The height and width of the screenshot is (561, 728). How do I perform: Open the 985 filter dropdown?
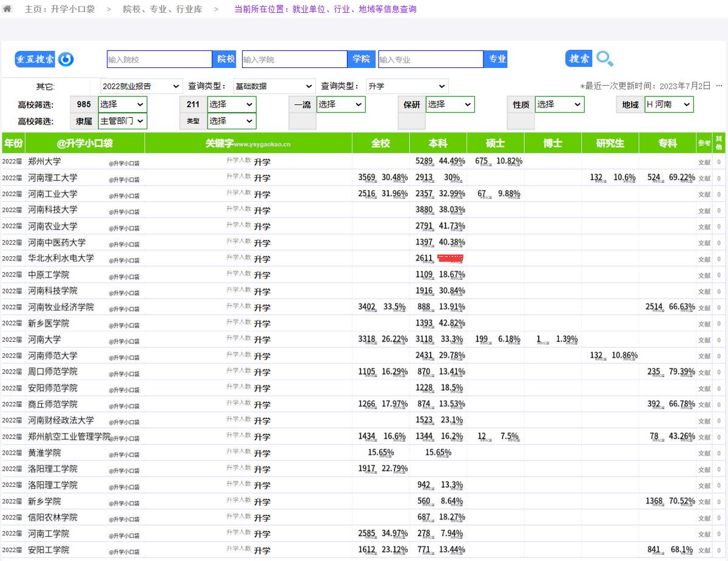point(123,104)
